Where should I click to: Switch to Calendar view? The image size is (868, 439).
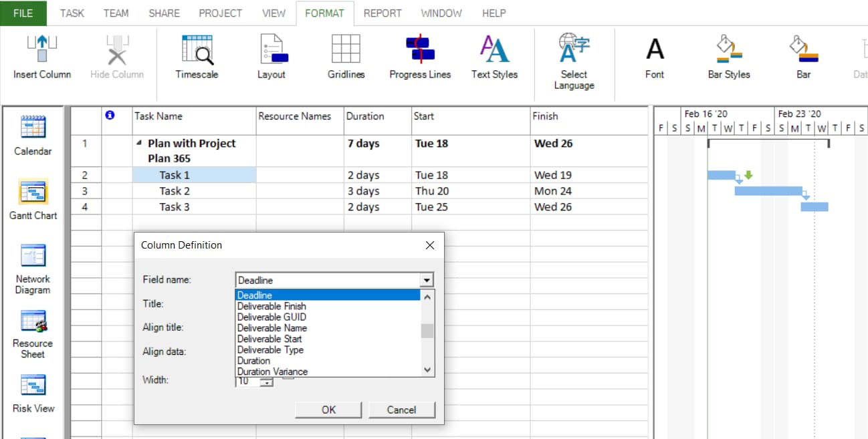point(32,134)
